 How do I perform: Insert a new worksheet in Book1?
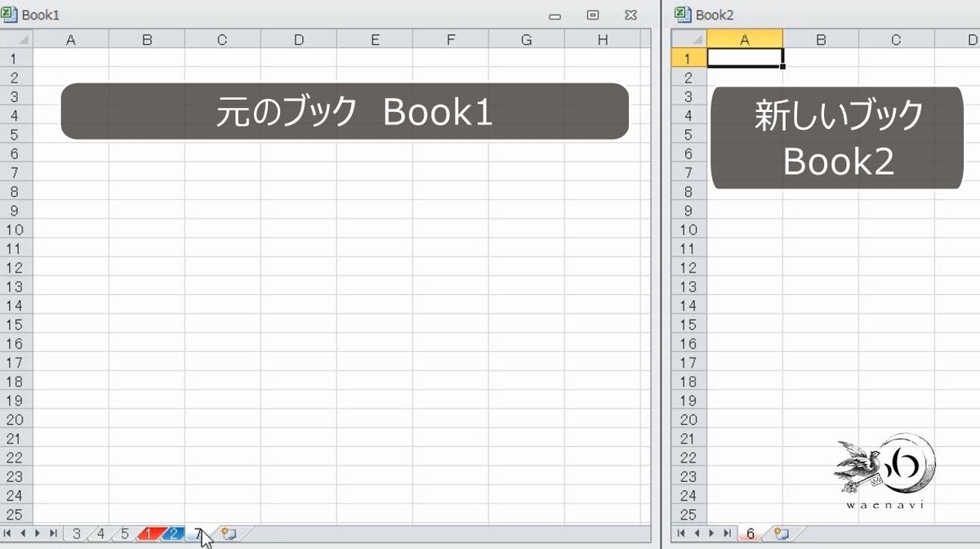click(x=228, y=534)
